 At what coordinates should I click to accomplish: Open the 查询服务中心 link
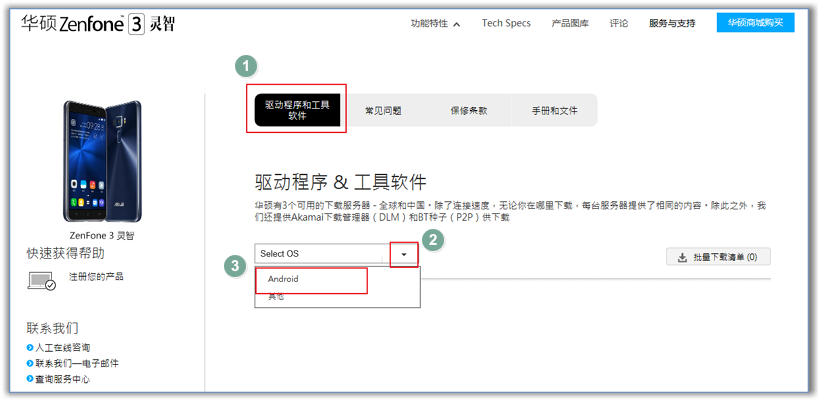coord(63,379)
